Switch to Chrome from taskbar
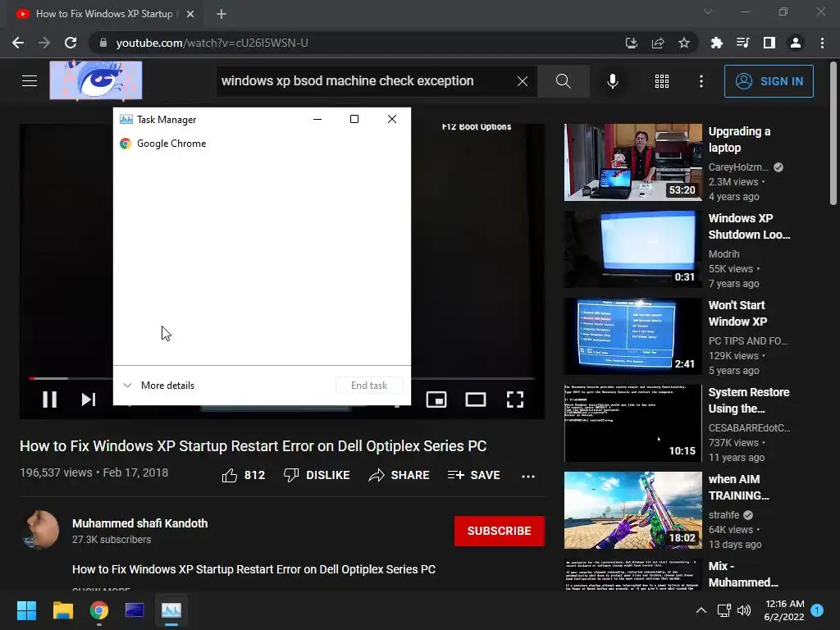This screenshot has height=630, width=840. click(x=99, y=610)
